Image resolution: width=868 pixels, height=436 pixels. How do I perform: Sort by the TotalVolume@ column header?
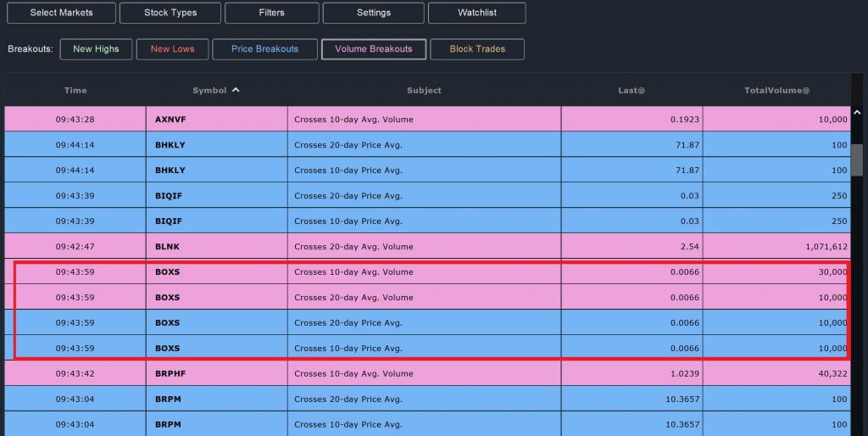(776, 91)
